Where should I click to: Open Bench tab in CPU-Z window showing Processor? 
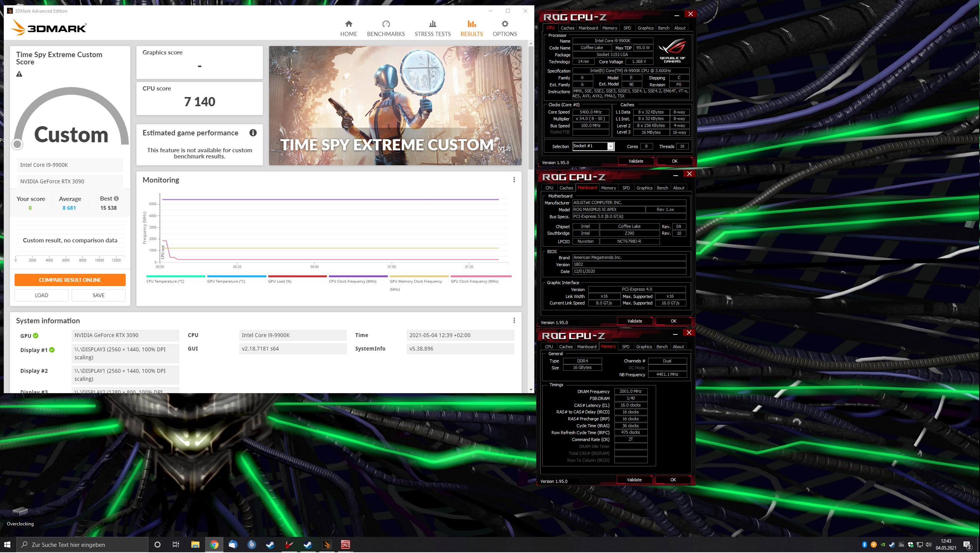(x=663, y=28)
